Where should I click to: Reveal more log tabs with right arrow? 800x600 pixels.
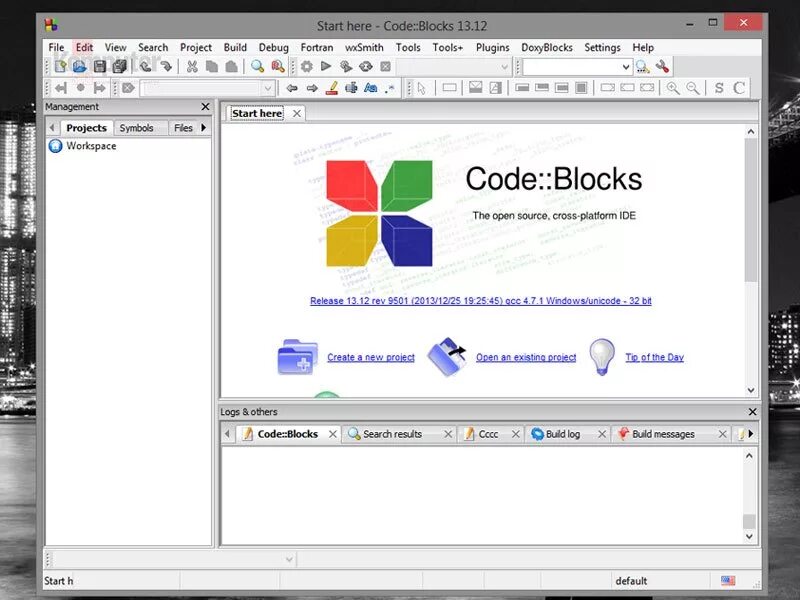(x=751, y=434)
